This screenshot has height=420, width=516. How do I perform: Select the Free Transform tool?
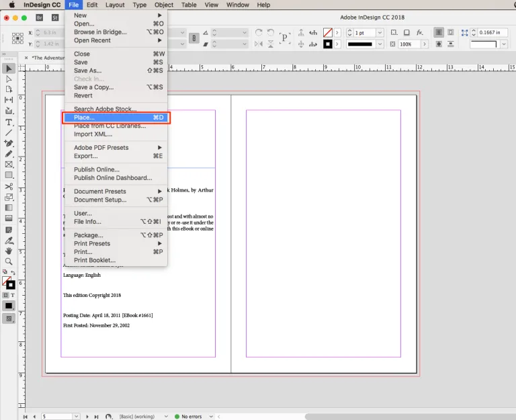(x=9, y=197)
